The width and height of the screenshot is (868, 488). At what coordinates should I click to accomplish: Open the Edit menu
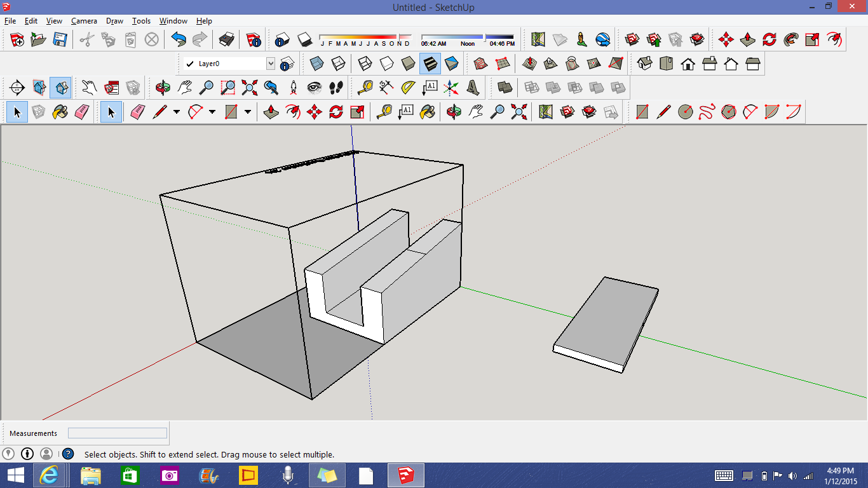[x=31, y=21]
